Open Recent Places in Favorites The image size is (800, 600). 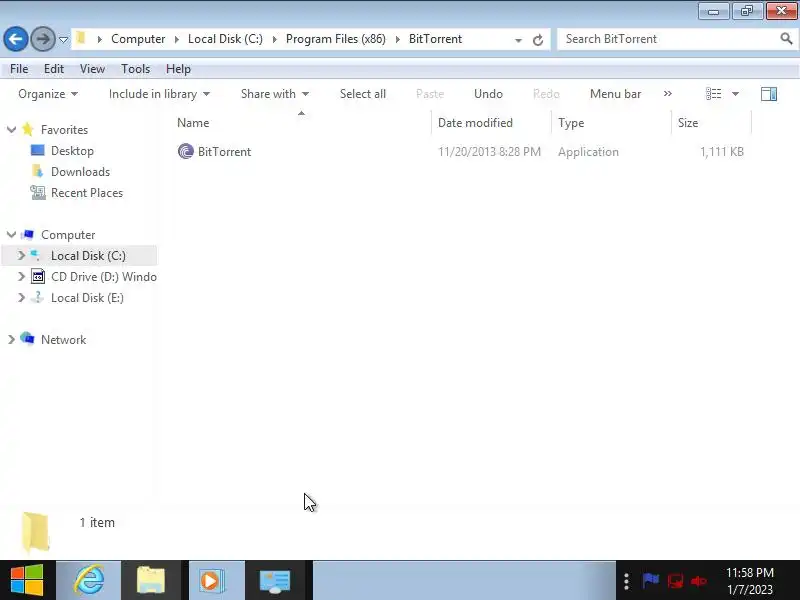[x=87, y=193]
